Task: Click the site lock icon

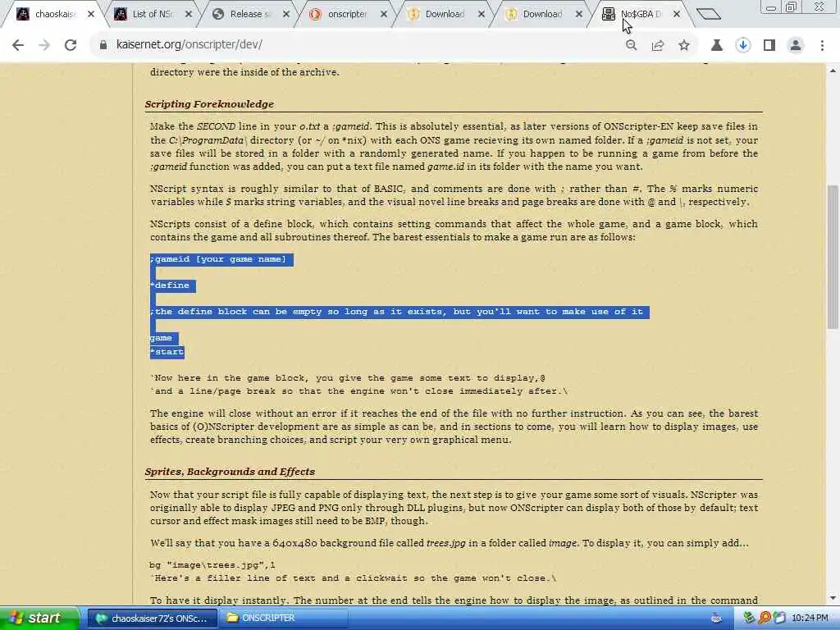Action: pos(103,45)
